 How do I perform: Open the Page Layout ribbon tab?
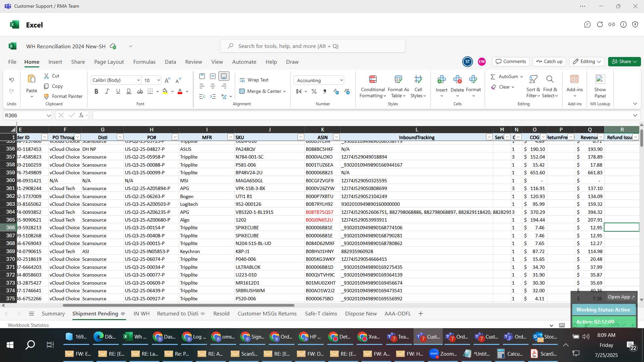(109, 62)
